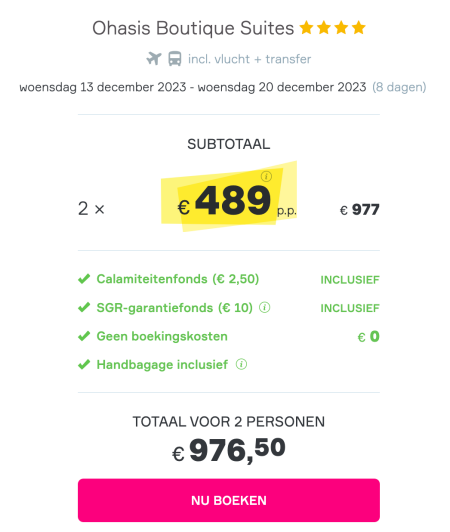450x532 pixels.
Task: Click the (8 dagen) duration label
Action: coord(399,88)
